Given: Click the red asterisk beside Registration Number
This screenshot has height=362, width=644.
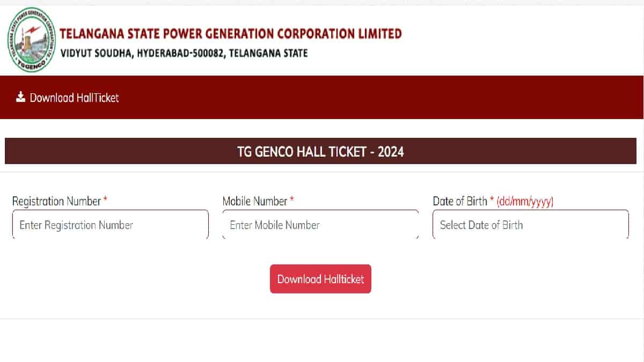Looking at the screenshot, I should click(x=105, y=200).
